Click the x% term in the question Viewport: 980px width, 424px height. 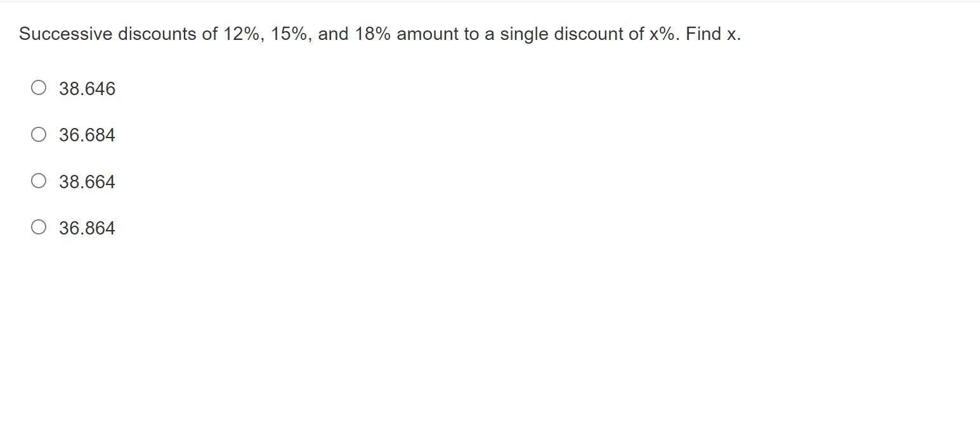664,34
